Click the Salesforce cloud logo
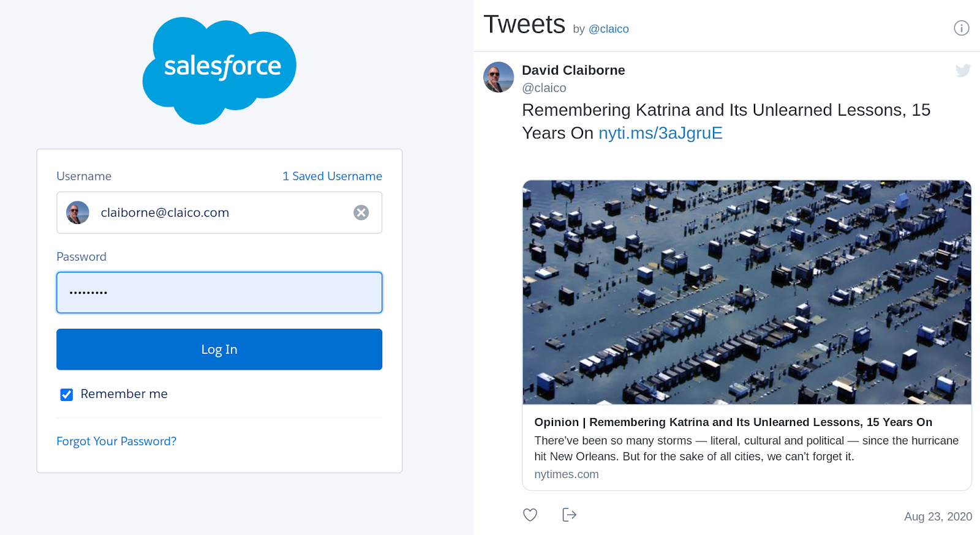980x535 pixels. pos(219,70)
